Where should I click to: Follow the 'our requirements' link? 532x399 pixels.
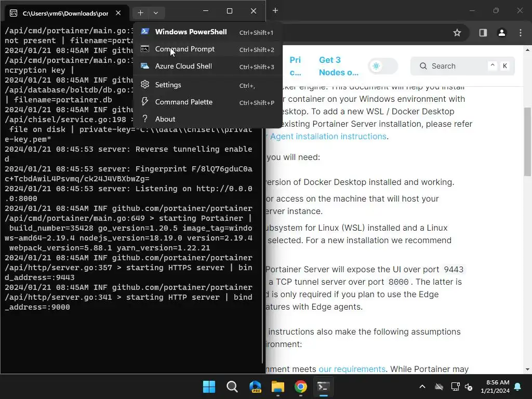tap(352, 369)
